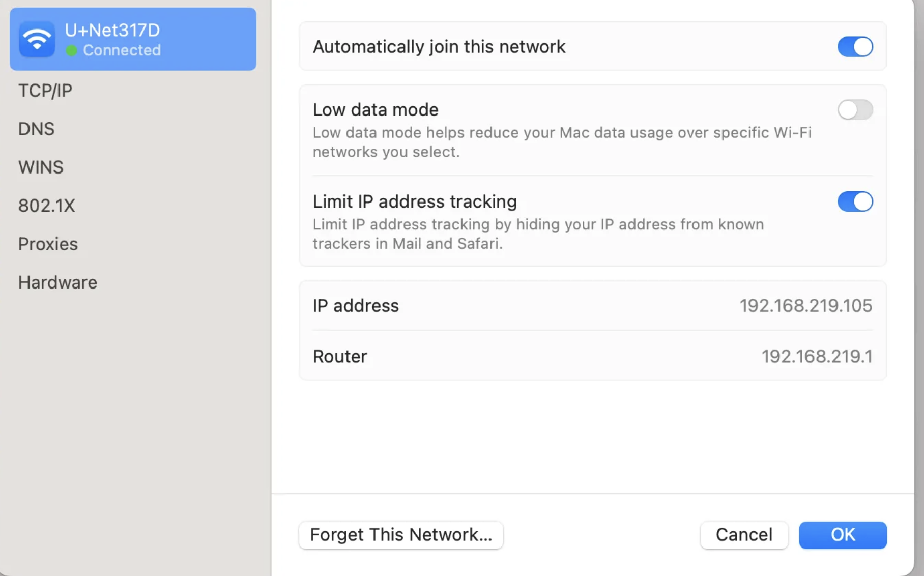Select the U+Net317D network entry
Image resolution: width=924 pixels, height=576 pixels.
(x=133, y=39)
